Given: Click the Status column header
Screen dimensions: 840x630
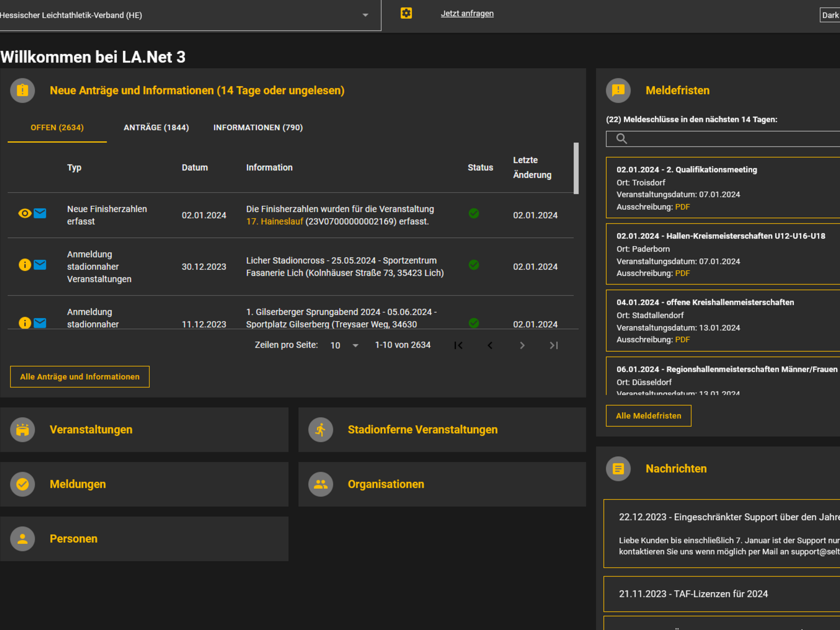Looking at the screenshot, I should [x=480, y=167].
